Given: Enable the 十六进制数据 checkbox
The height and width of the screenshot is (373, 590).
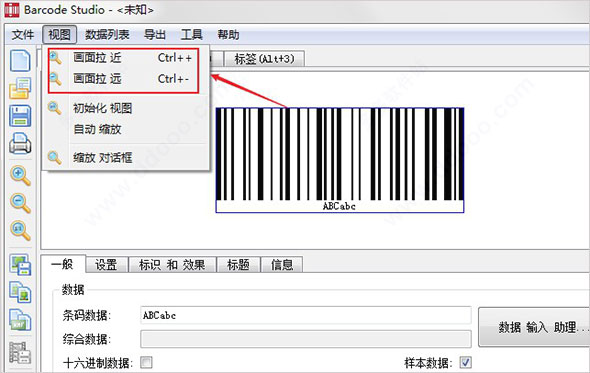Looking at the screenshot, I should click(x=146, y=363).
